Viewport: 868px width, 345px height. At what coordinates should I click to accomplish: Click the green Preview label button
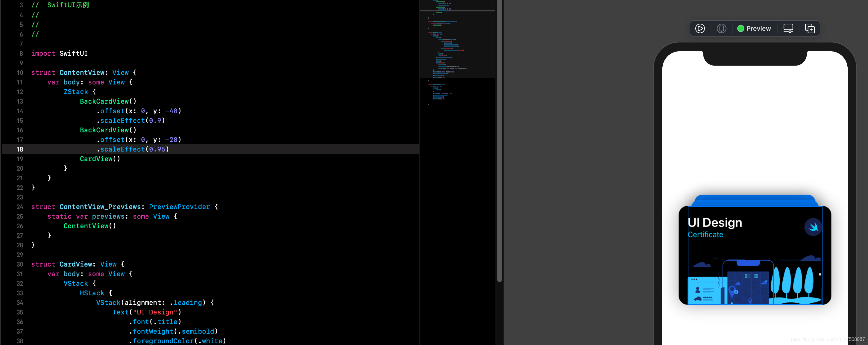[754, 28]
